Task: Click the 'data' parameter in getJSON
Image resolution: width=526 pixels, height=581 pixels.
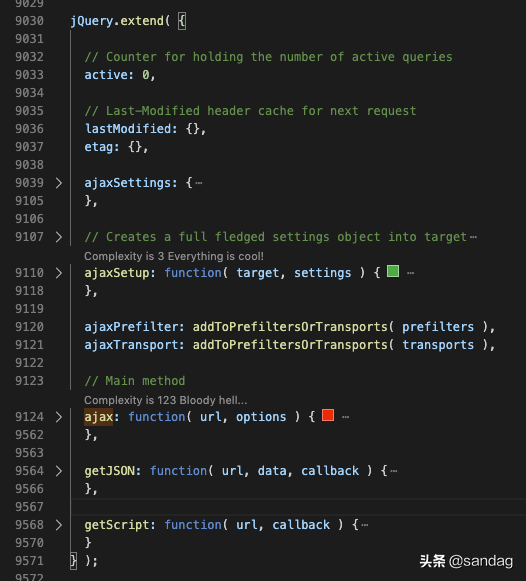Action: click(x=272, y=471)
